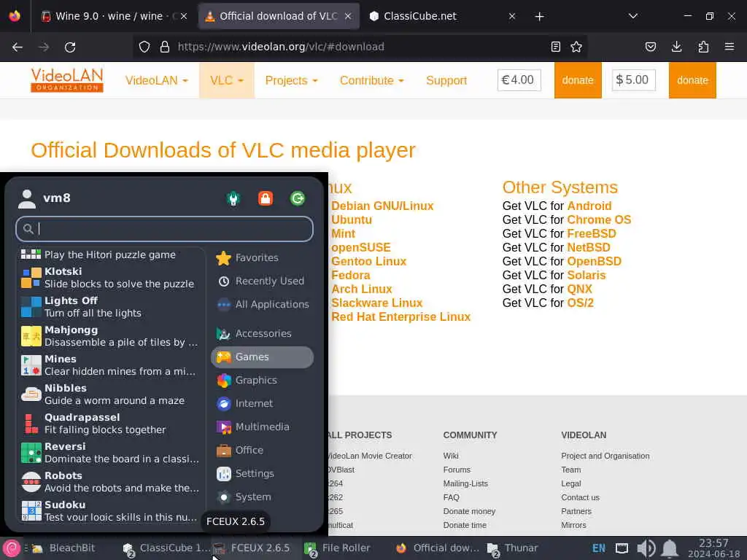This screenshot has width=747, height=560.
Task: Click donate button next to dollar amount
Action: pyautogui.click(x=692, y=80)
